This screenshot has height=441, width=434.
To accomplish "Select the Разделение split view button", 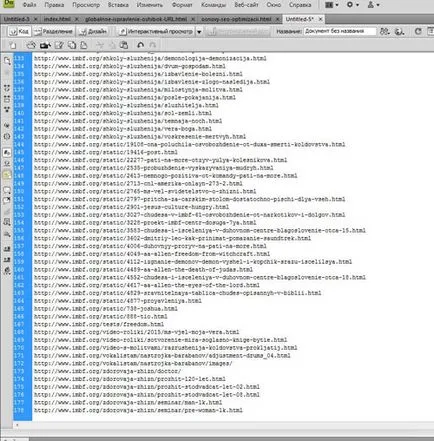I will click(54, 32).
